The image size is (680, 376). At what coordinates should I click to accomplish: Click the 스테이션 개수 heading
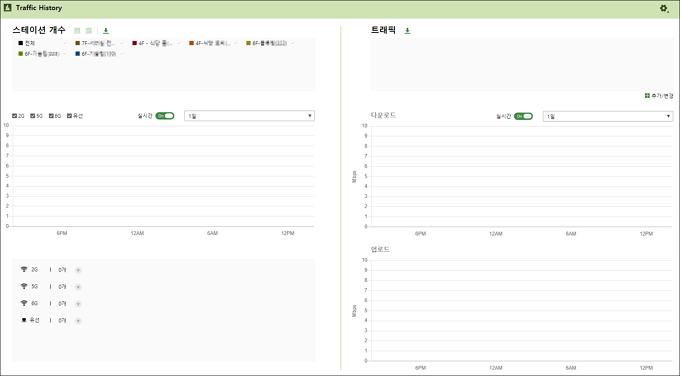tap(39, 30)
